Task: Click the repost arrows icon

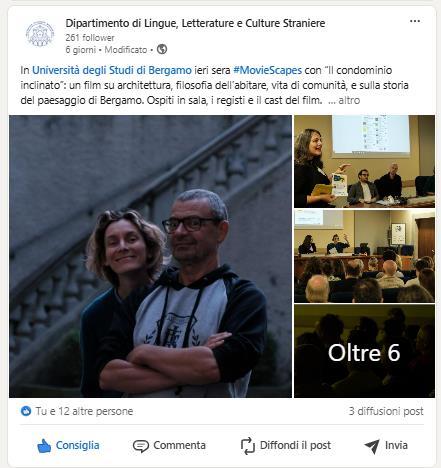Action: 248,446
